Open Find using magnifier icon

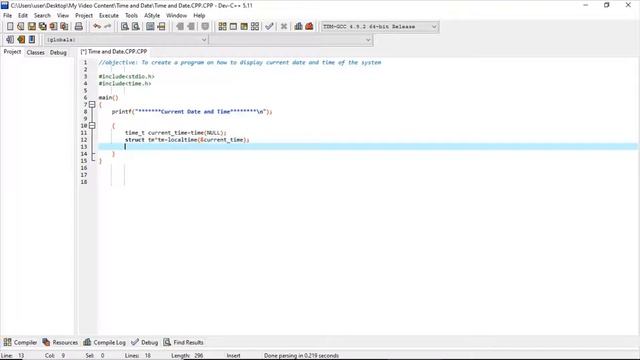(x=125, y=27)
